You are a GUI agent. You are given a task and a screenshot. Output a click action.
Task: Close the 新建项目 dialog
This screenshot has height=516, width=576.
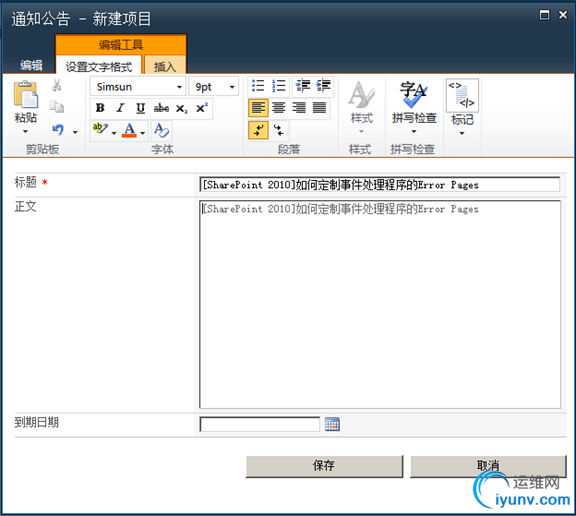coord(563,15)
